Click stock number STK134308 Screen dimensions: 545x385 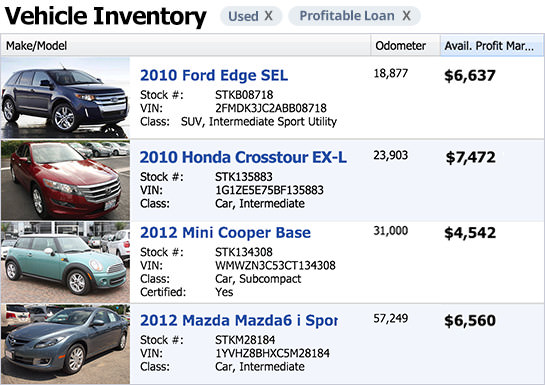pyautogui.click(x=244, y=252)
